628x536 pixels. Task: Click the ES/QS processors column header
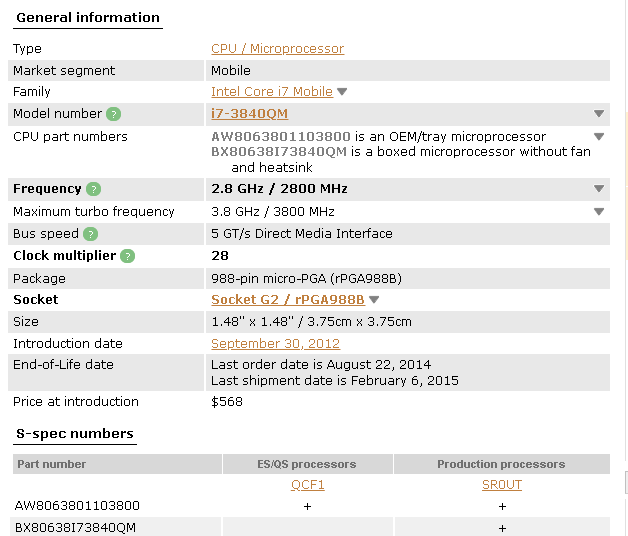click(308, 464)
